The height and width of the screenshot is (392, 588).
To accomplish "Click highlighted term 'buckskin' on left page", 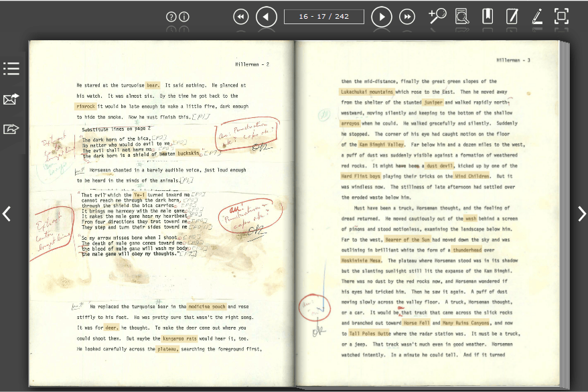I will 188,153.
